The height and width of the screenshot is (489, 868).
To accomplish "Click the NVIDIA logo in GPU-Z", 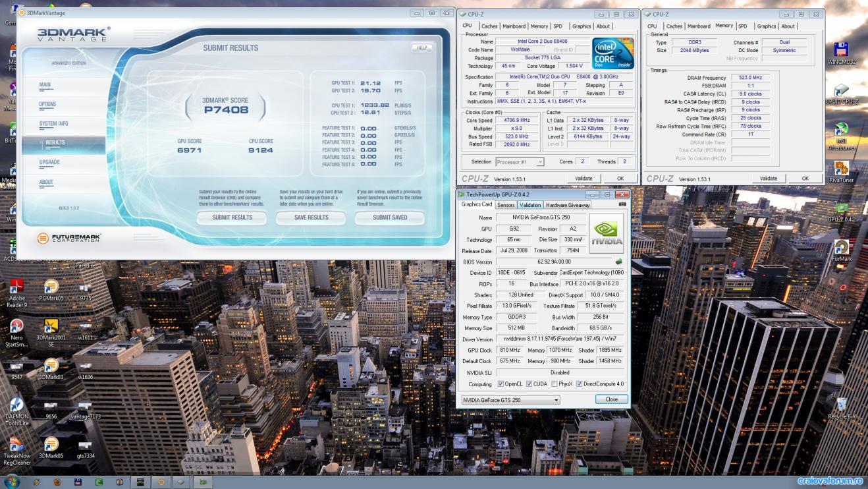I will [x=607, y=233].
